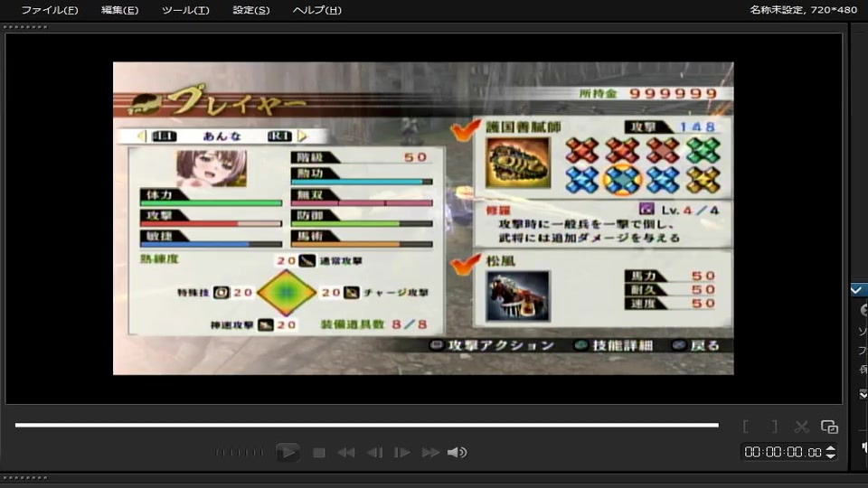Screen dimensions: 868x488
Task: Click the white preview seek bar
Action: [366, 425]
